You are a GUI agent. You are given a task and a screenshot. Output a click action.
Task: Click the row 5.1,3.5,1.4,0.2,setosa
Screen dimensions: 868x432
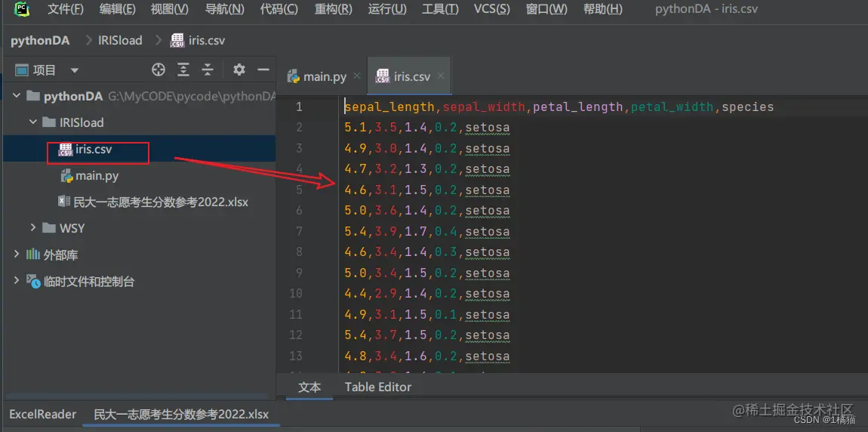tap(426, 128)
